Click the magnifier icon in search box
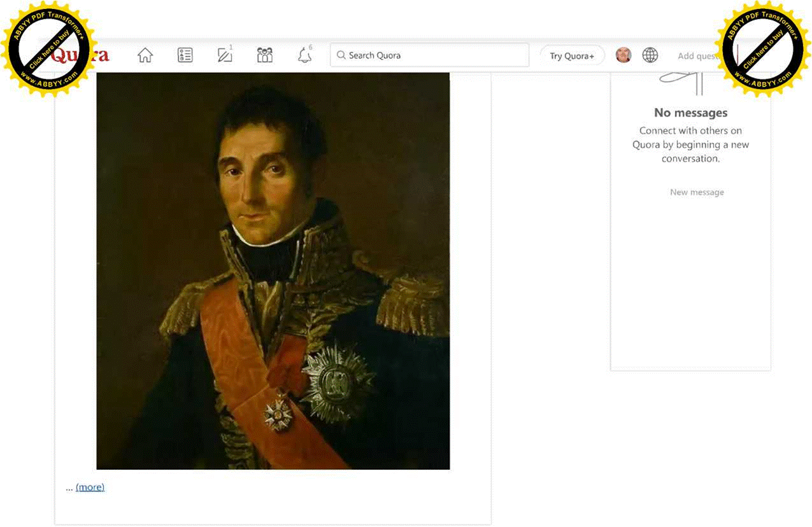The height and width of the screenshot is (527, 812). [x=341, y=55]
